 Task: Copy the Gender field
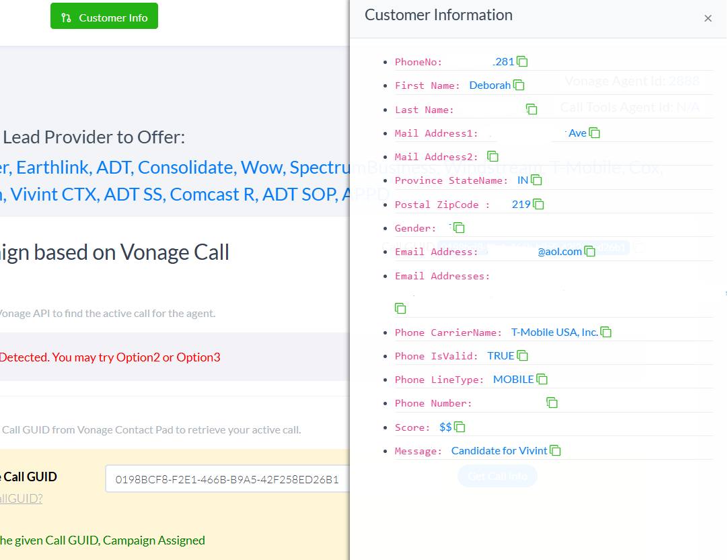pos(459,228)
